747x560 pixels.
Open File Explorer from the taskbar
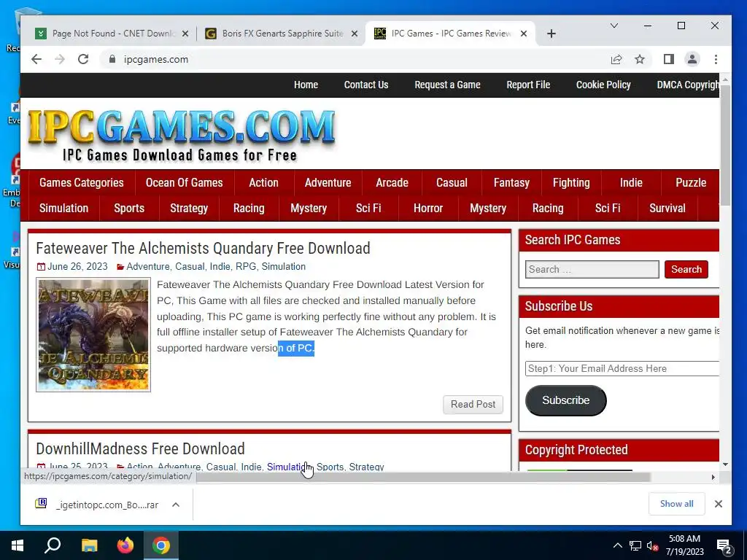89,545
